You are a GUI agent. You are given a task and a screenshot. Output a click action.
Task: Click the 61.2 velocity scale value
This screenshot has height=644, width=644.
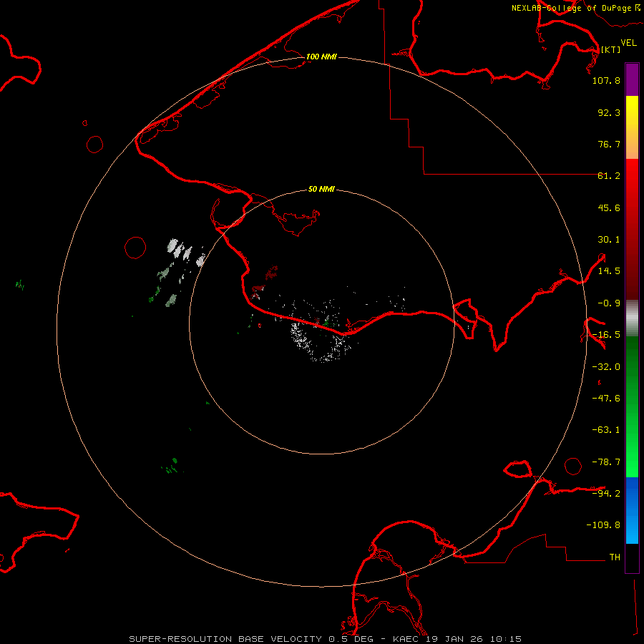[609, 176]
